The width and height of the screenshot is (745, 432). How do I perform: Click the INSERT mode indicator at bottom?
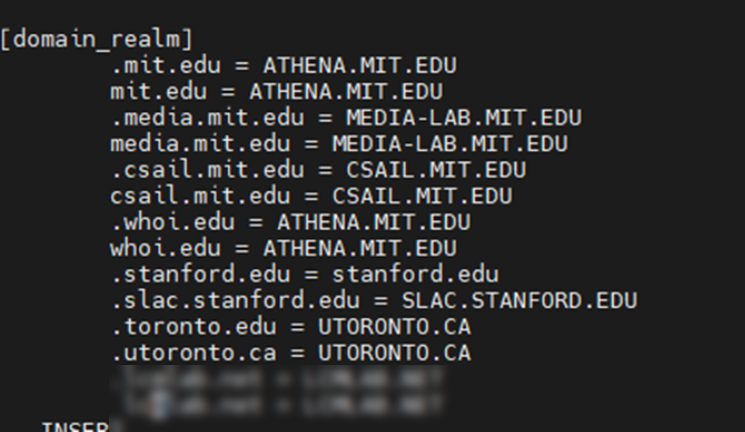pyautogui.click(x=75, y=427)
